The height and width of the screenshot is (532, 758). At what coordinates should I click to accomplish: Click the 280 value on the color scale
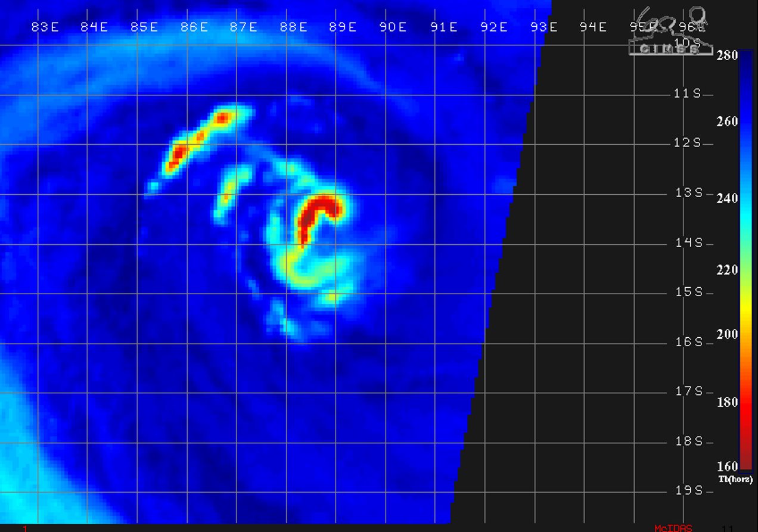727,55
